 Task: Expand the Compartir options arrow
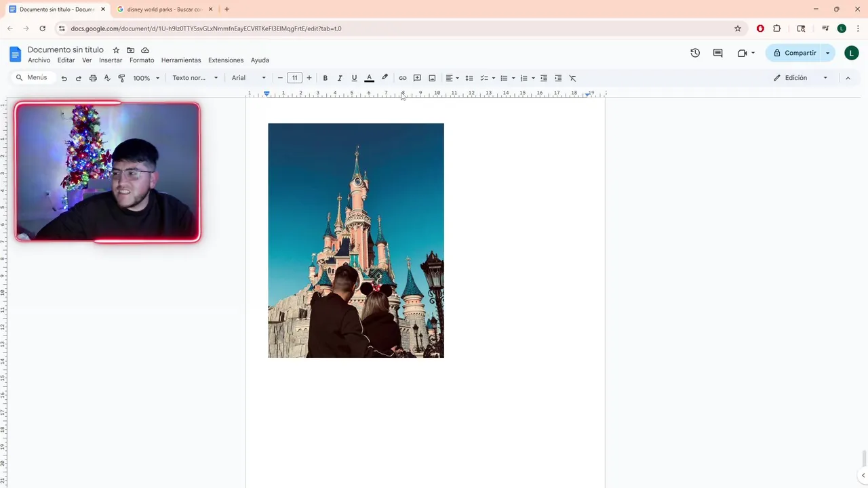pyautogui.click(x=827, y=53)
